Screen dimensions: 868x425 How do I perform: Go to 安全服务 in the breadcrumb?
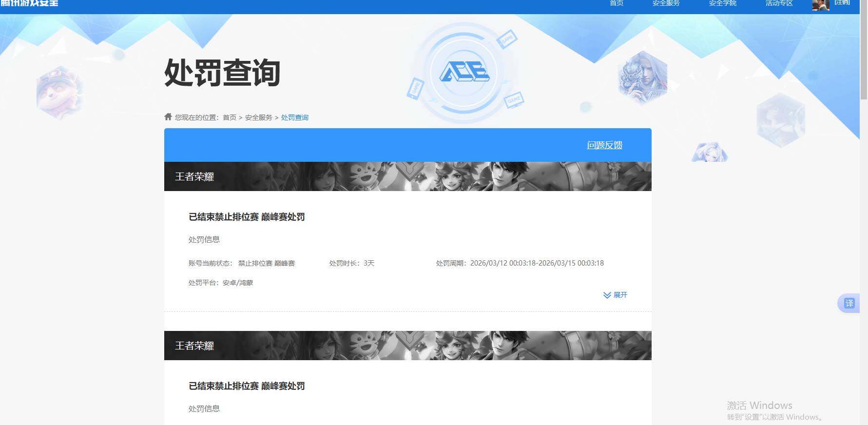(259, 117)
